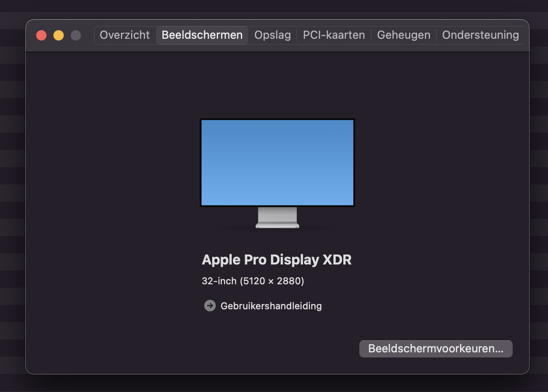Switch to the Overzicht tab

(x=125, y=35)
